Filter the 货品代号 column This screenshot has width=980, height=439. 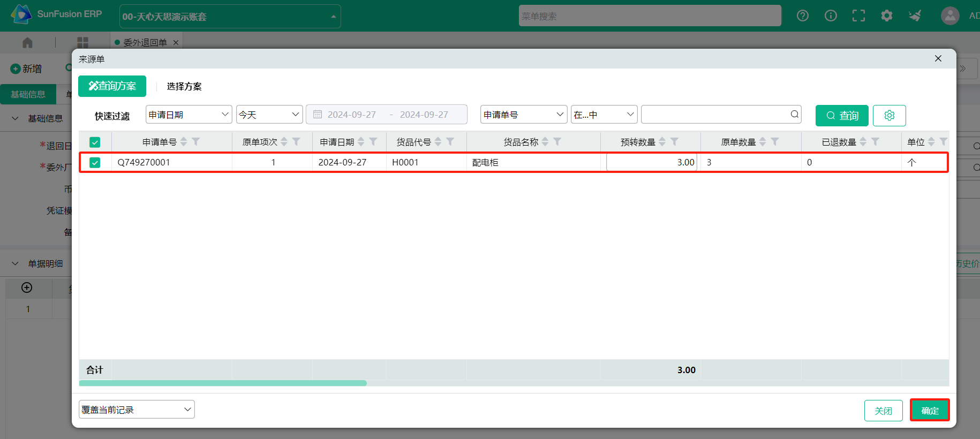click(x=450, y=141)
